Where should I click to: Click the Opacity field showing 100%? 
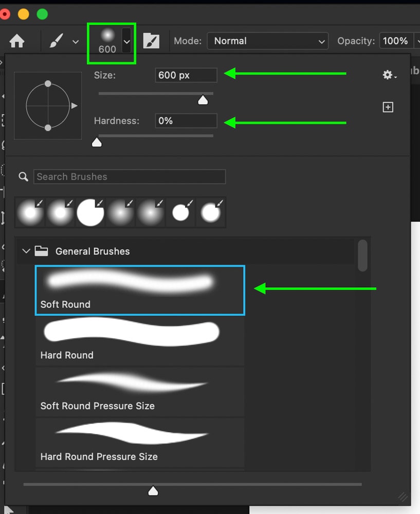396,41
